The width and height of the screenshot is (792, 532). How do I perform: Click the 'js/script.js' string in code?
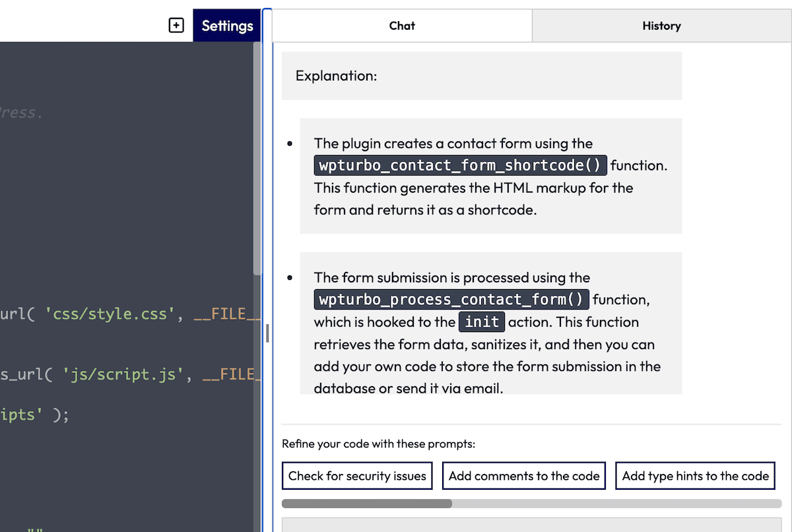pyautogui.click(x=123, y=375)
